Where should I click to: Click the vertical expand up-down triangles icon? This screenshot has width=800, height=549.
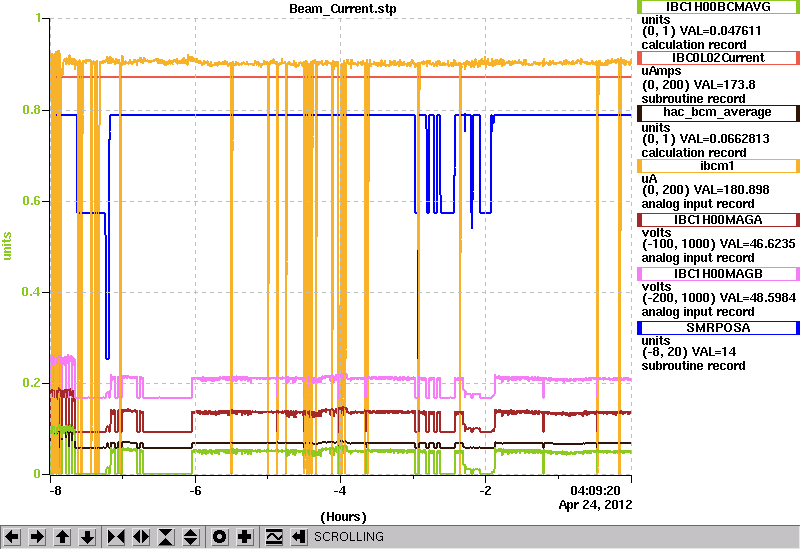[x=191, y=537]
